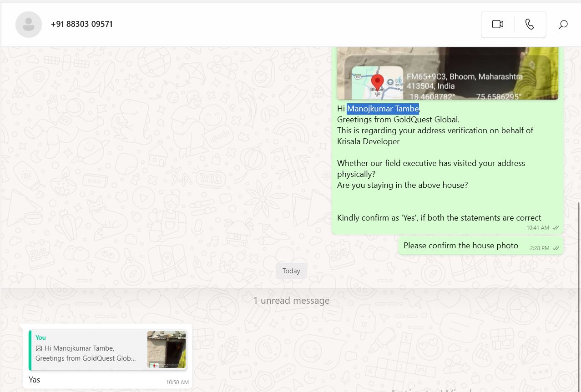Click the red location pin on the map
The image size is (581, 392).
377,83
